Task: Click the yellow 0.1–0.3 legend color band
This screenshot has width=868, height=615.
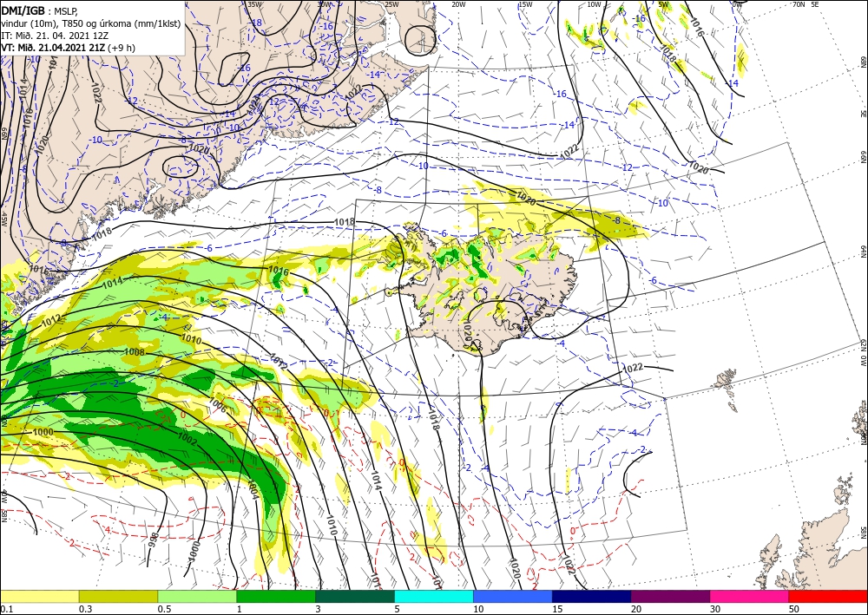Action: pos(39,596)
